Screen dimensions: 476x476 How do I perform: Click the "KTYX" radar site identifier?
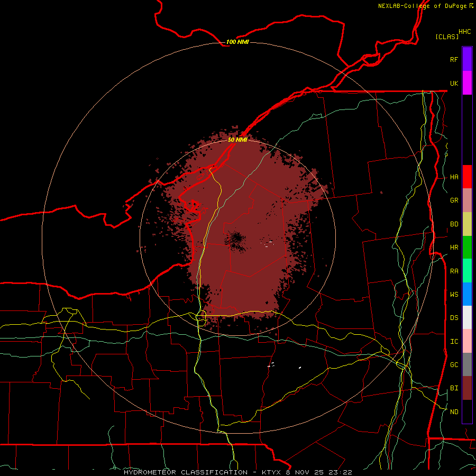point(271,472)
